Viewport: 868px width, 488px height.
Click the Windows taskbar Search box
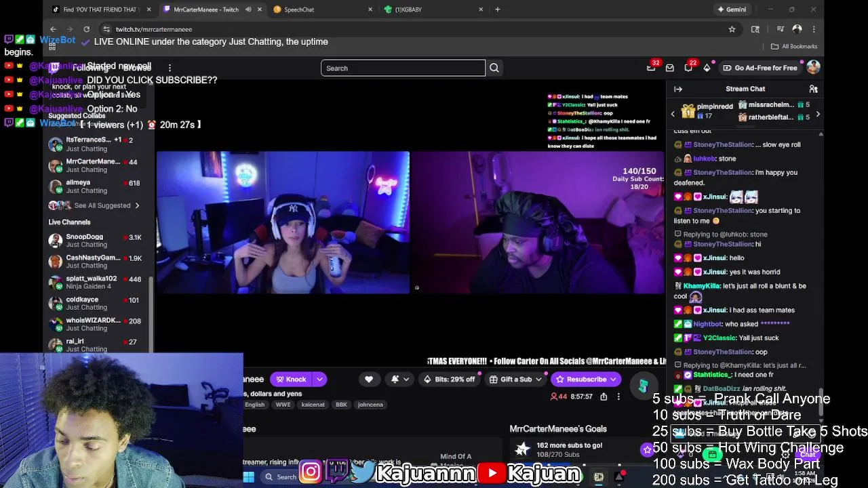pyautogui.click(x=280, y=477)
